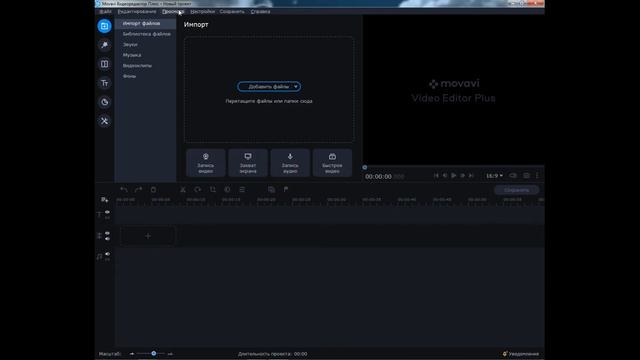
Task: Skip to next clip in player
Action: 471,176
